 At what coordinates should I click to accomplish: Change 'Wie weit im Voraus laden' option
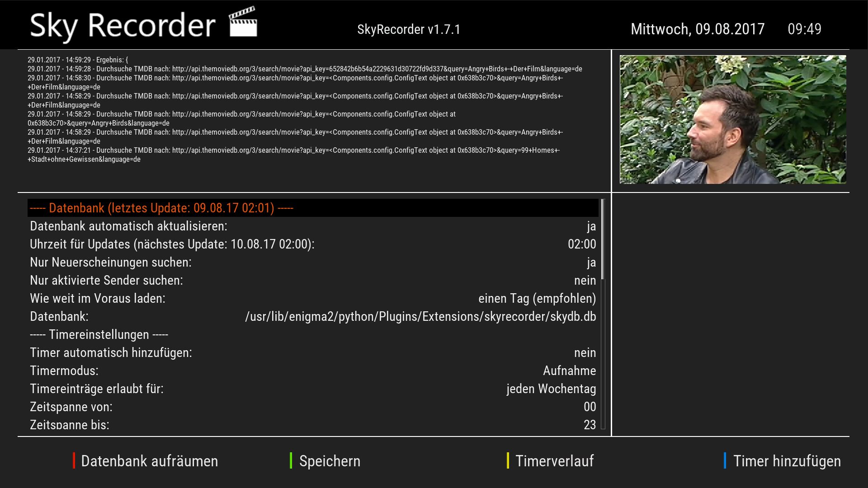(537, 298)
